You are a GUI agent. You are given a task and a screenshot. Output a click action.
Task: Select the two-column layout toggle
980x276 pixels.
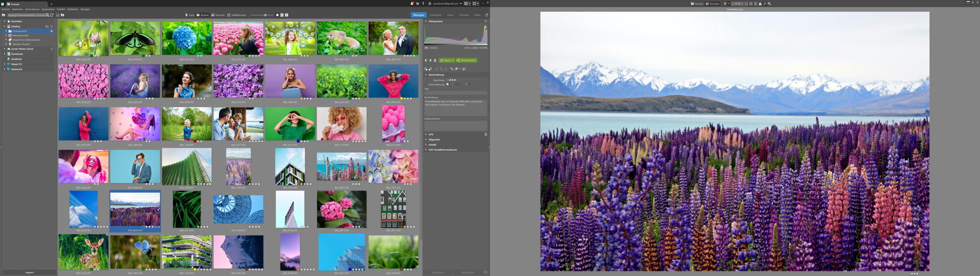point(287,15)
